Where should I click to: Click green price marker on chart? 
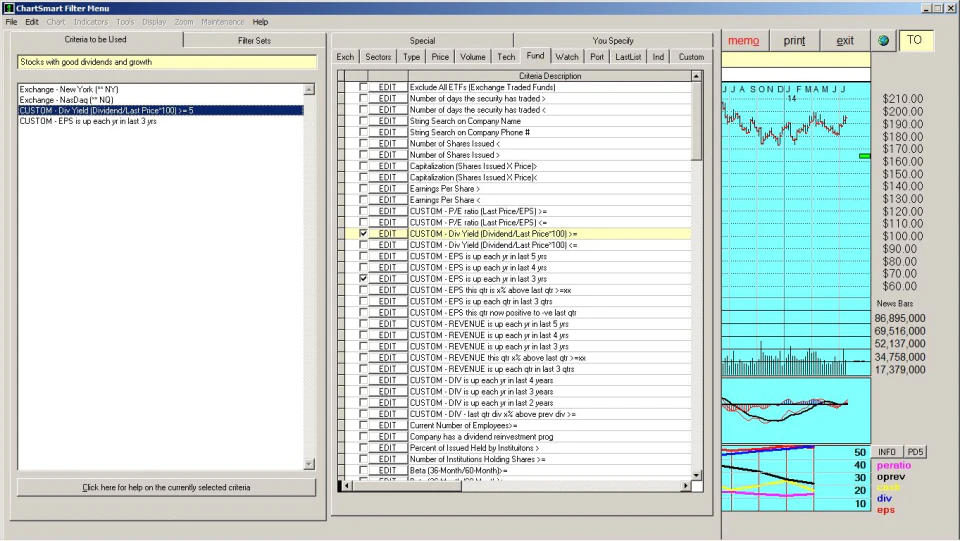pyautogui.click(x=864, y=156)
